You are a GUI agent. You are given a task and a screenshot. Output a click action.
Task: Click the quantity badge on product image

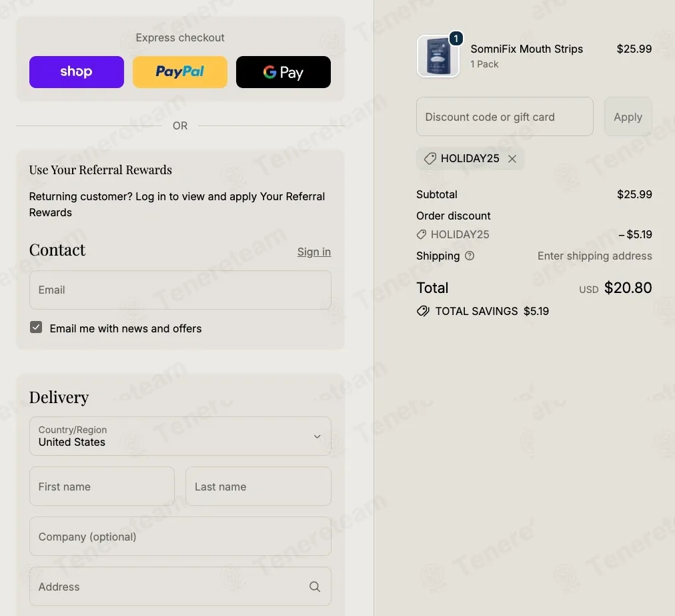(x=456, y=39)
